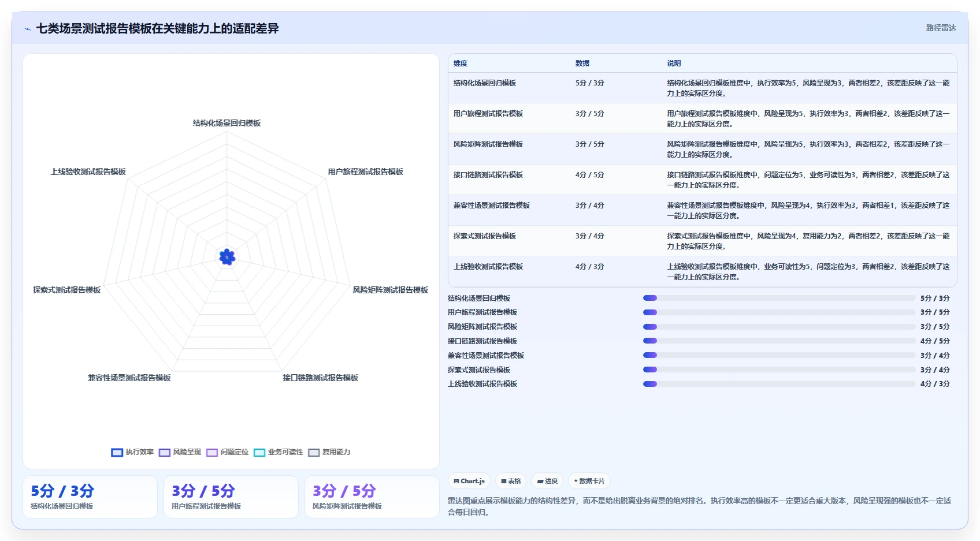This screenshot has height=541, width=980.
Task: Click the 路径雷达 label in header
Action: (941, 28)
